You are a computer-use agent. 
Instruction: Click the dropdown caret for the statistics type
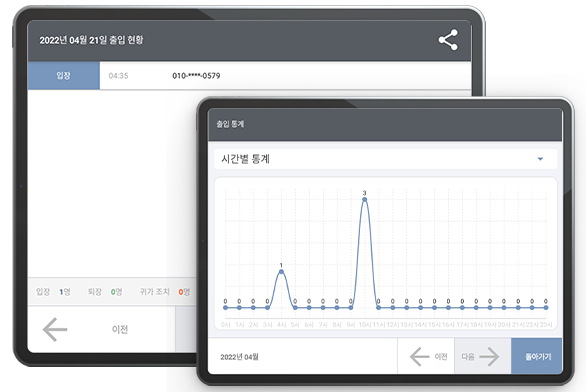point(540,159)
